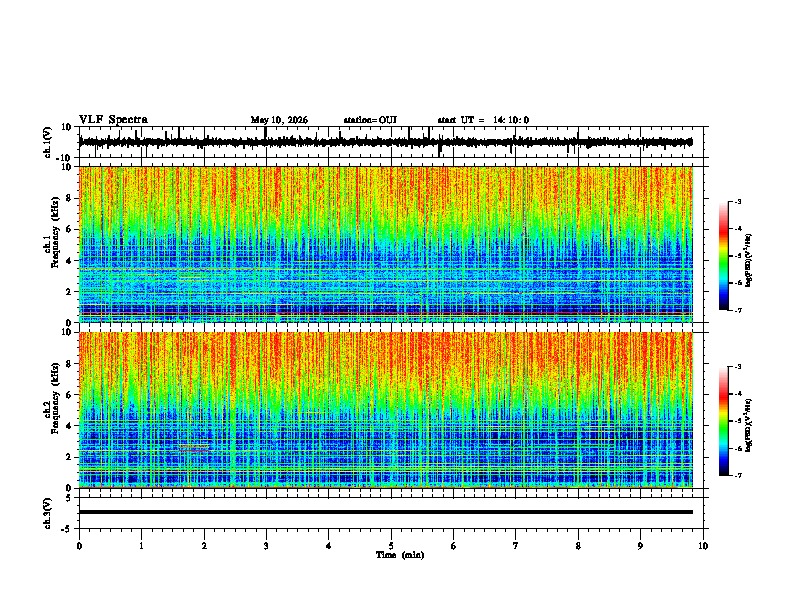Screen dimensions: 792x612
Task: Click the red band feature near 2.5 kHz in ch.2
Action: click(194, 447)
